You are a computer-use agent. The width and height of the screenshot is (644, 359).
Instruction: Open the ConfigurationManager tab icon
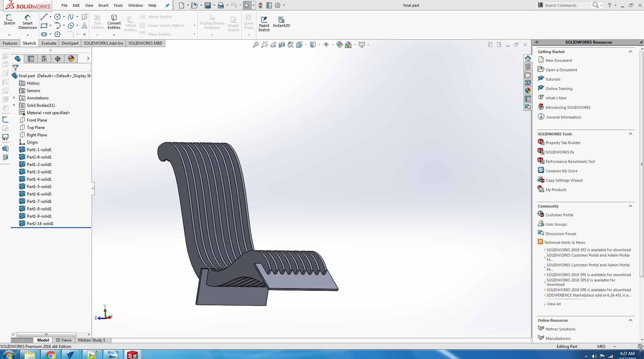point(44,59)
